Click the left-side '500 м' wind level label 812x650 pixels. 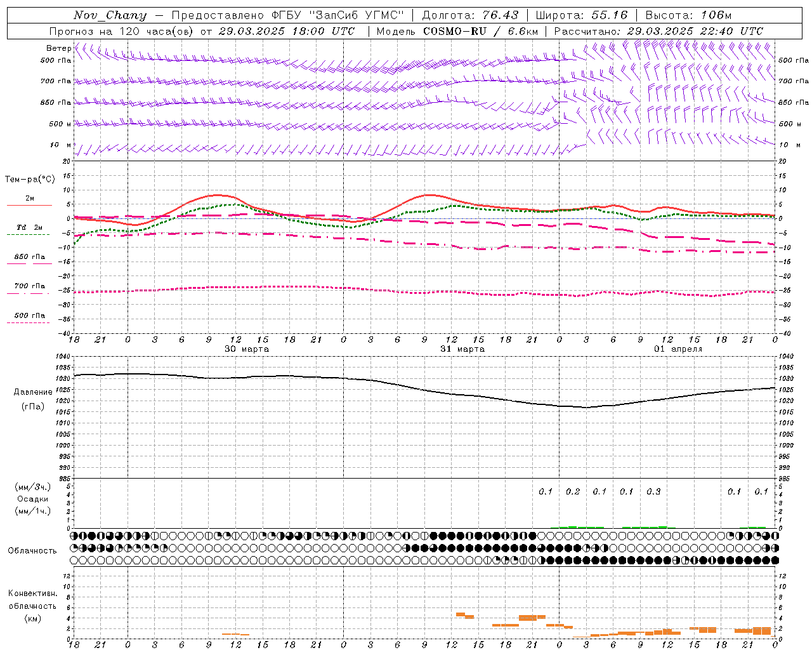tap(60, 124)
